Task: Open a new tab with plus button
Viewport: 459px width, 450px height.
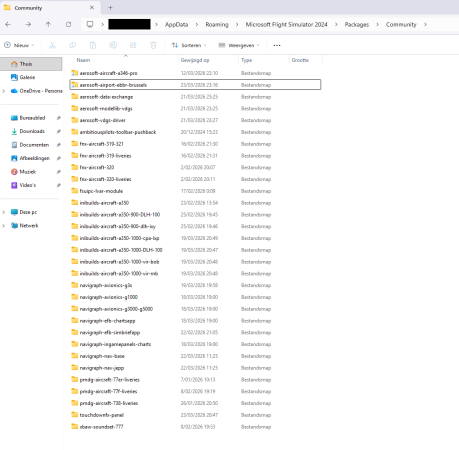Action: pos(110,7)
